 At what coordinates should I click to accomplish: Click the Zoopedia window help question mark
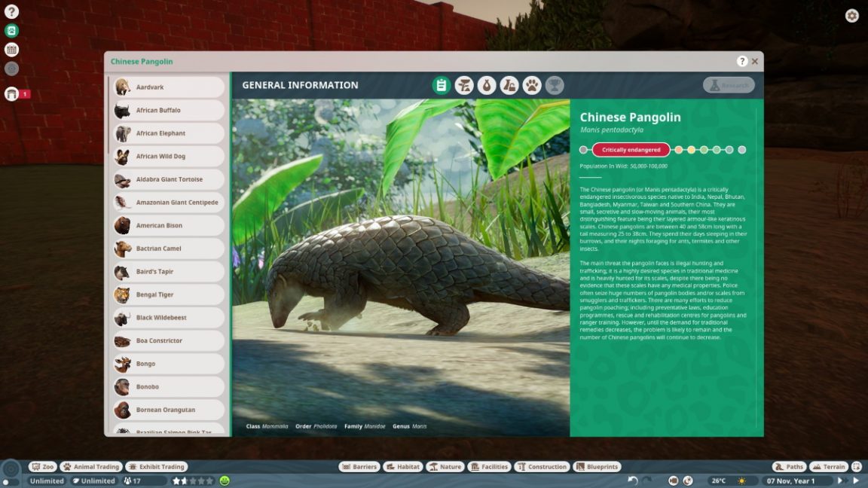741,62
